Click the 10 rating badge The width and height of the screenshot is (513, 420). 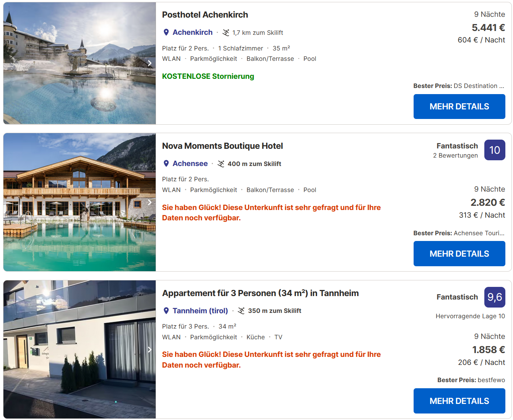coord(495,150)
